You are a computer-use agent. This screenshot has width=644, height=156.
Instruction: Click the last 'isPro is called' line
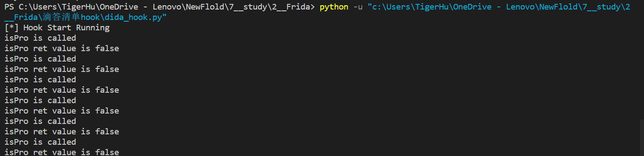tap(40, 142)
